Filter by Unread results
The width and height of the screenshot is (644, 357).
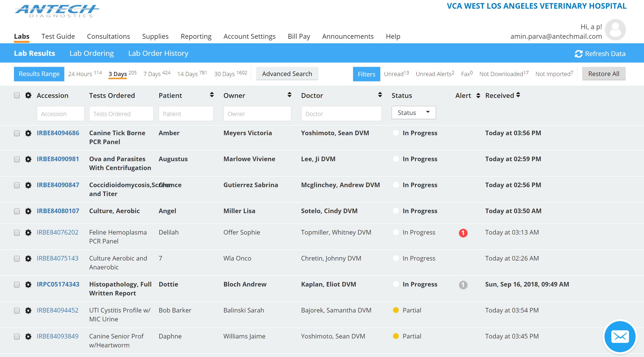click(397, 74)
